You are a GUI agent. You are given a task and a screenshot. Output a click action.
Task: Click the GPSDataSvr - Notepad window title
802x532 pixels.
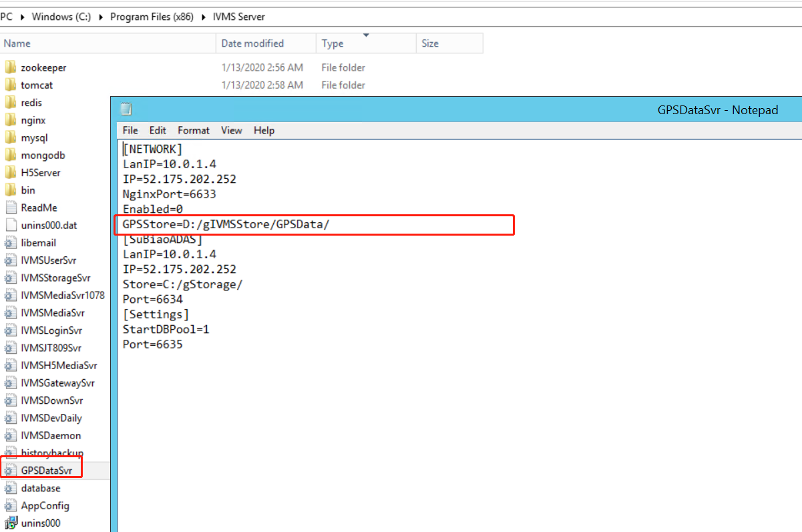(x=718, y=110)
